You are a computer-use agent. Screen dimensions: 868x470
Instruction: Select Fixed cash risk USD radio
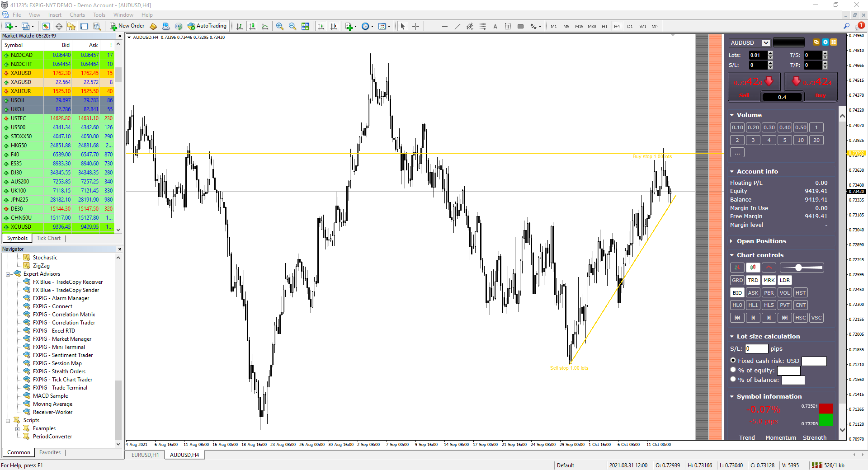click(733, 360)
